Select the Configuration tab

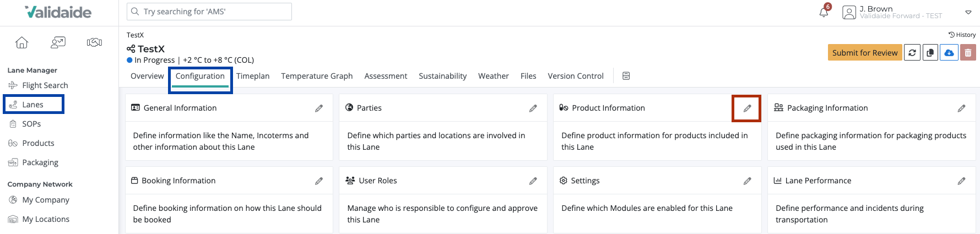point(200,76)
